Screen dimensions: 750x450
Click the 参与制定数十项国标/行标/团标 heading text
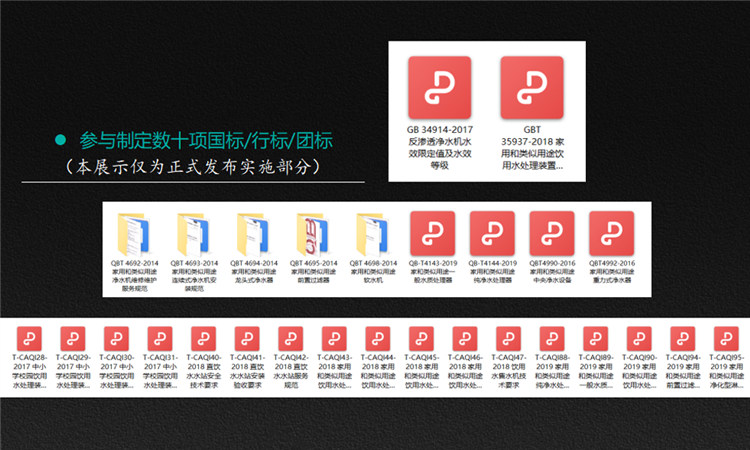(207, 141)
